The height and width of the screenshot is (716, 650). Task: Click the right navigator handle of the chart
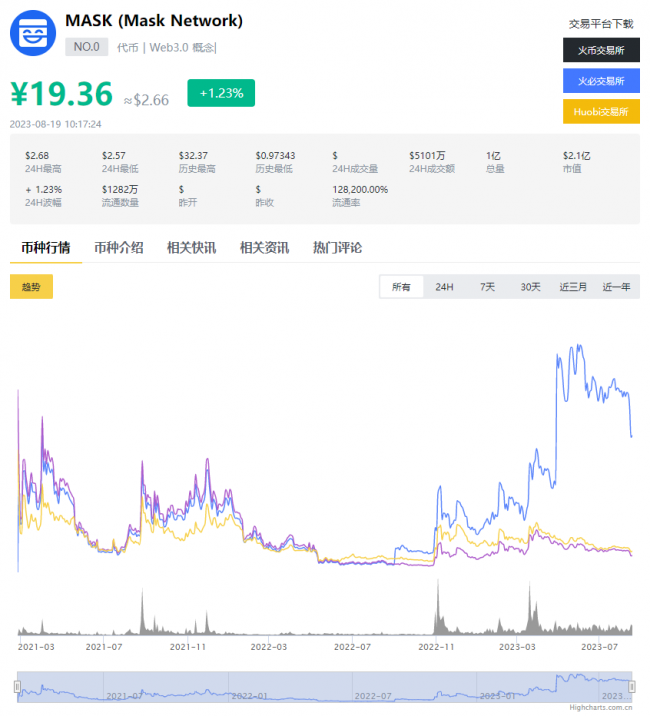[632, 686]
